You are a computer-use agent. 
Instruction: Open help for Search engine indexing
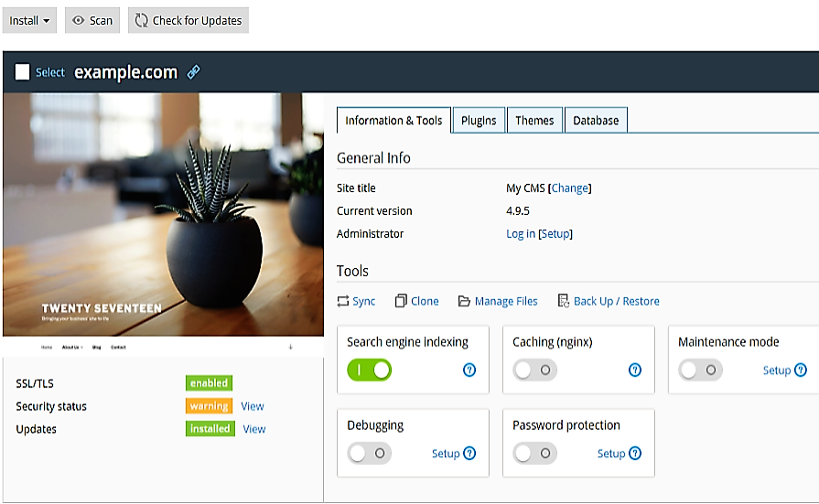point(469,370)
